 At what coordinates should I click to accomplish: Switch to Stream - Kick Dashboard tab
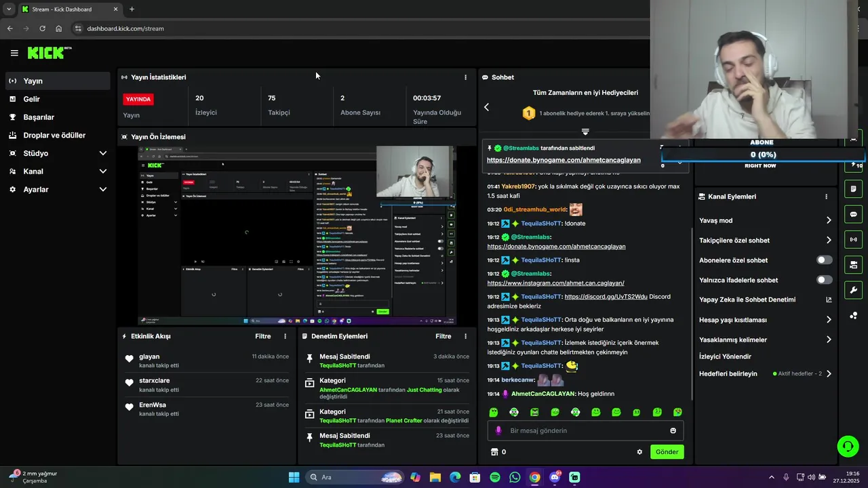(69, 9)
